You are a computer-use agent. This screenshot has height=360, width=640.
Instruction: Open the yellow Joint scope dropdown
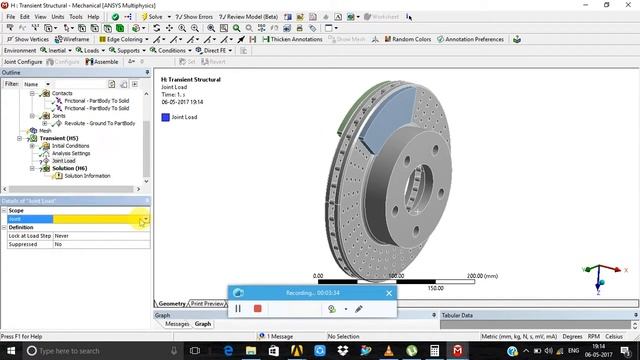tap(146, 219)
